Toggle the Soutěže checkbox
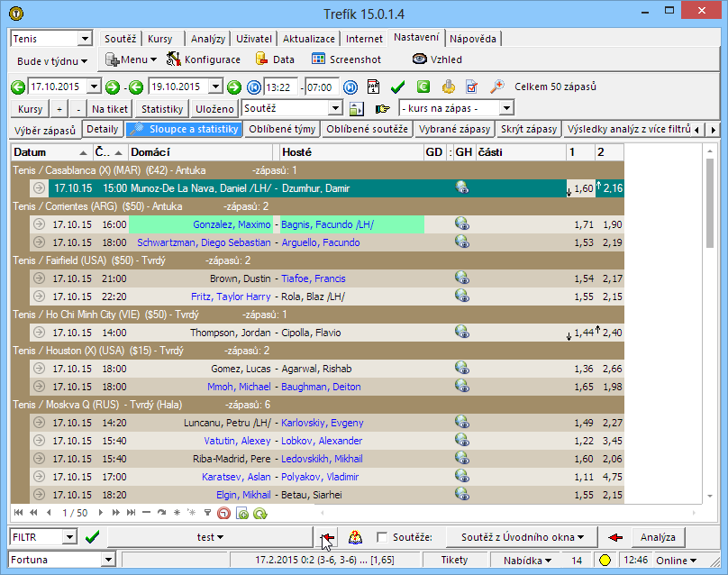The image size is (728, 575). click(383, 537)
